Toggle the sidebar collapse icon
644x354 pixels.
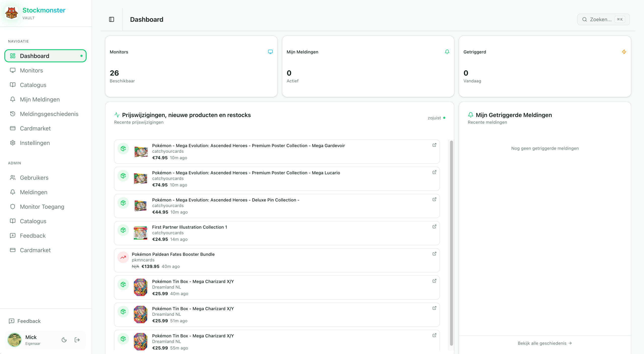click(x=111, y=19)
